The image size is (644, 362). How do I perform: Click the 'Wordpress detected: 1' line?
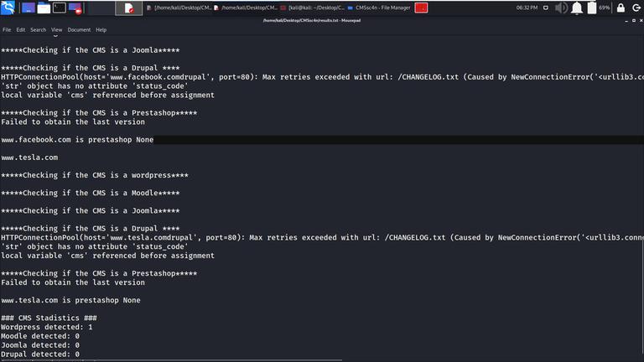(x=47, y=327)
